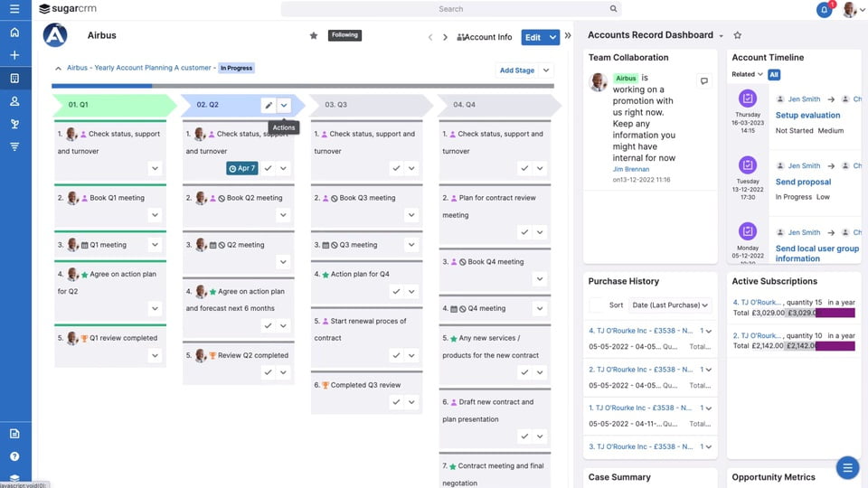Open the Related filter dropdown in timeline

(748, 75)
